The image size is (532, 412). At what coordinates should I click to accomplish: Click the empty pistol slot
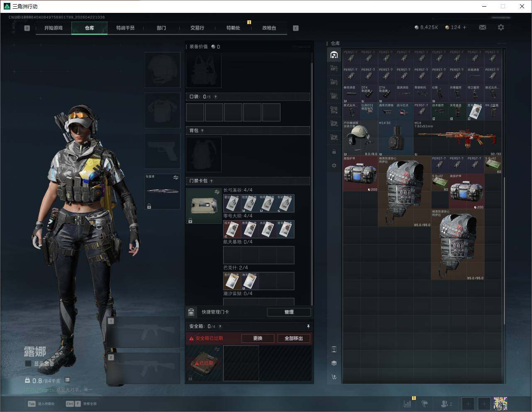click(x=162, y=151)
